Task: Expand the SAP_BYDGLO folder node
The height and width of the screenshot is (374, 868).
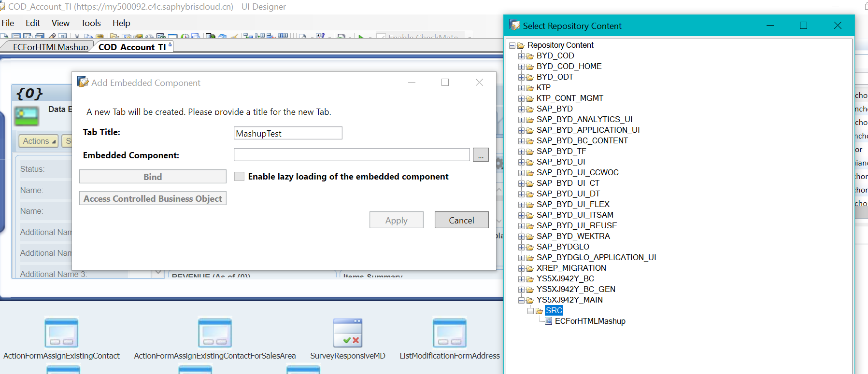Action: (521, 247)
